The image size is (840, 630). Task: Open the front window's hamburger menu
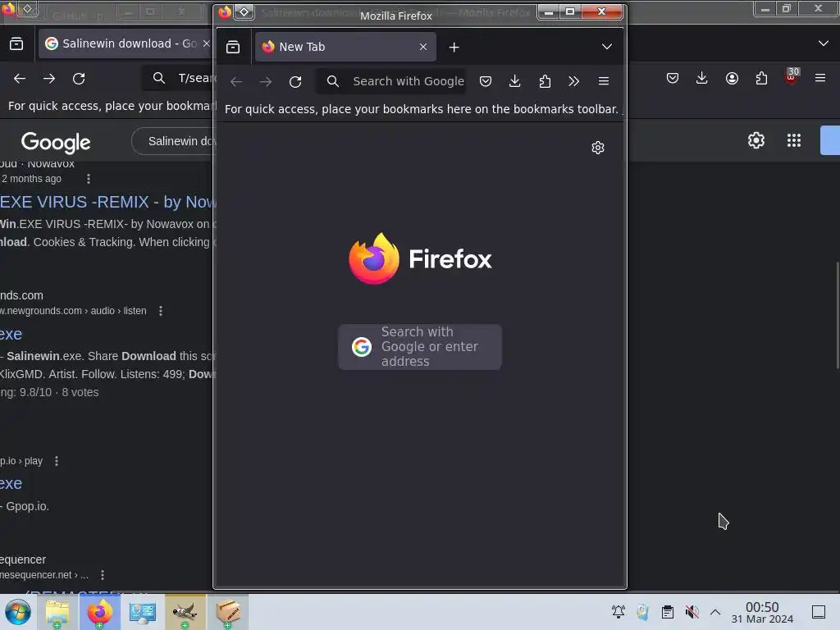pyautogui.click(x=603, y=81)
